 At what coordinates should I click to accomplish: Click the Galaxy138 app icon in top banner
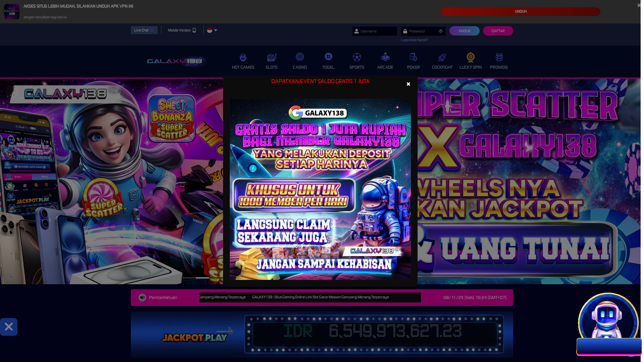coord(12,12)
